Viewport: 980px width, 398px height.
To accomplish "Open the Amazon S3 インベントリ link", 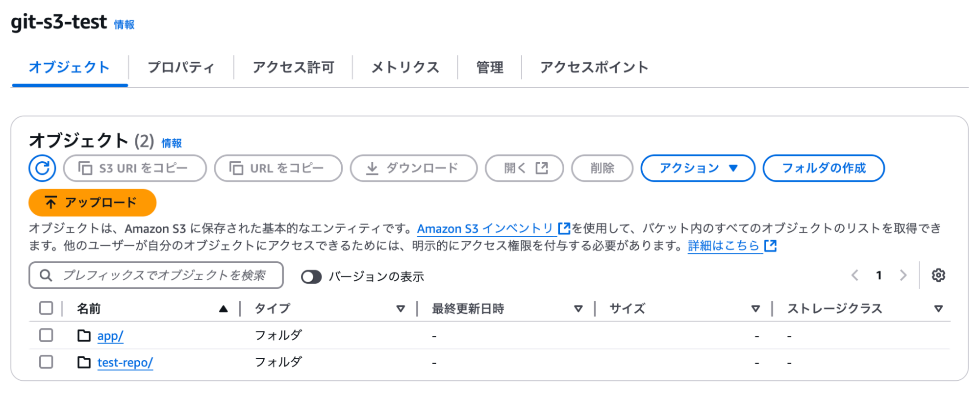I will [485, 229].
